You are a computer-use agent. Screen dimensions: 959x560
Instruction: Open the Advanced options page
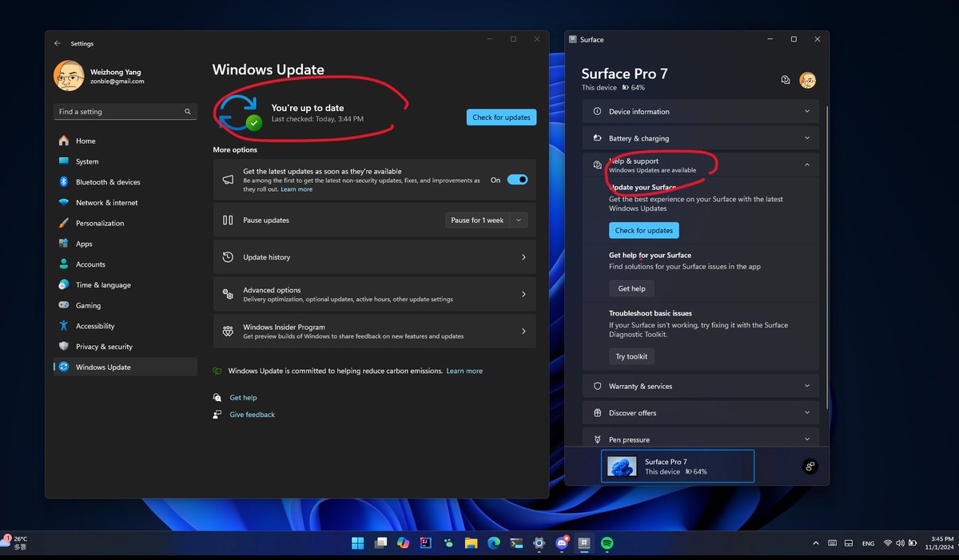[x=374, y=294]
